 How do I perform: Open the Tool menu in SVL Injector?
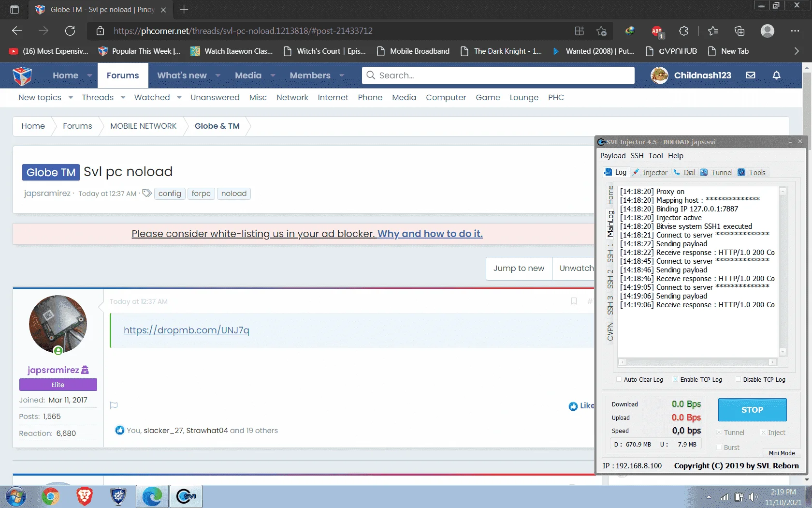(x=656, y=156)
